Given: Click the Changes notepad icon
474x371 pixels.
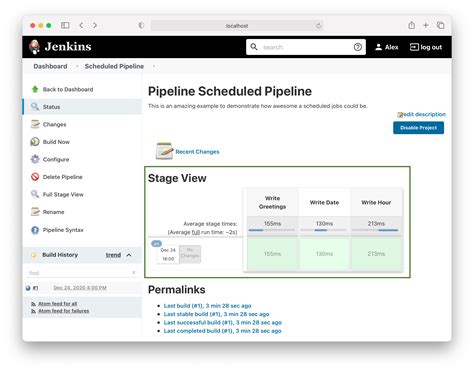Looking at the screenshot, I should 35,124.
